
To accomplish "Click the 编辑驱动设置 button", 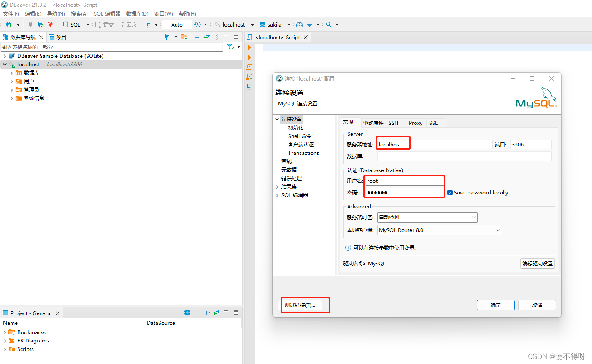I will pos(537,263).
